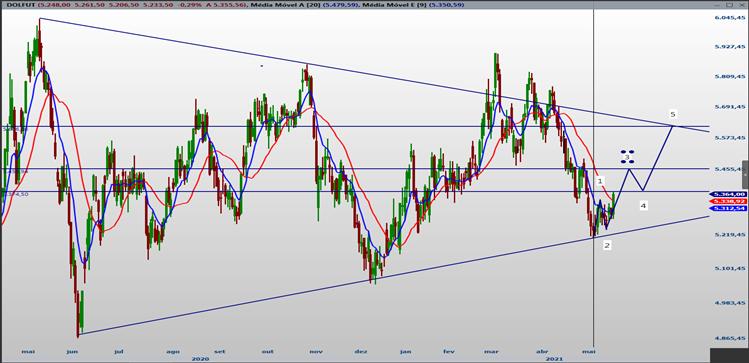Click the blue 5.312,54 moving average tag
This screenshot has width=749, height=363.
[x=729, y=208]
